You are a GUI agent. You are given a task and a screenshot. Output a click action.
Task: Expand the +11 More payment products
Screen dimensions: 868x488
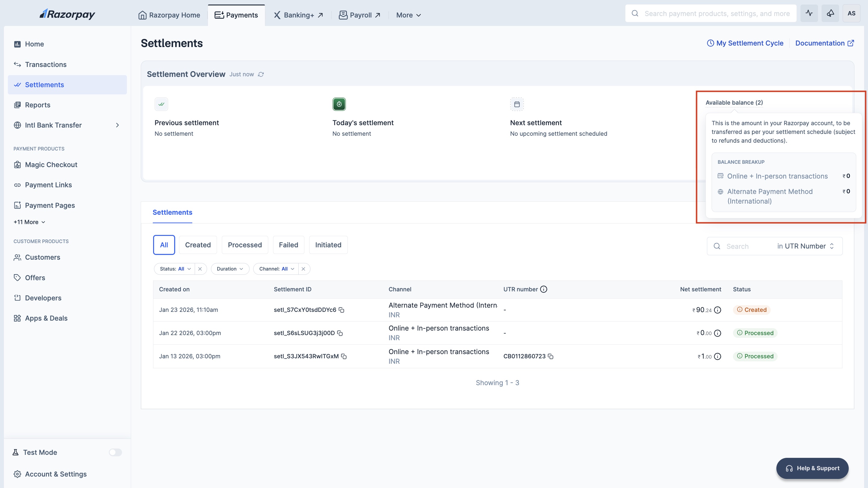click(x=29, y=222)
